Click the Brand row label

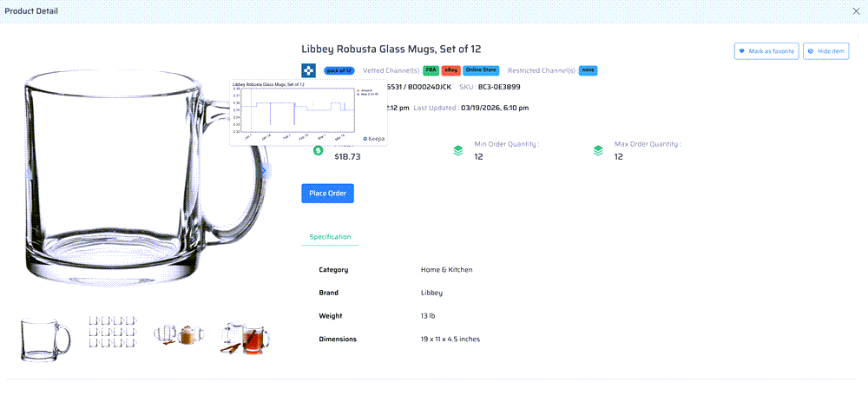pyautogui.click(x=328, y=293)
